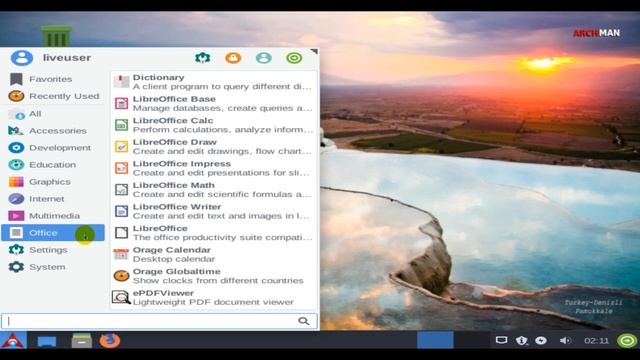Click the orange lock screen icon

pos(233,58)
